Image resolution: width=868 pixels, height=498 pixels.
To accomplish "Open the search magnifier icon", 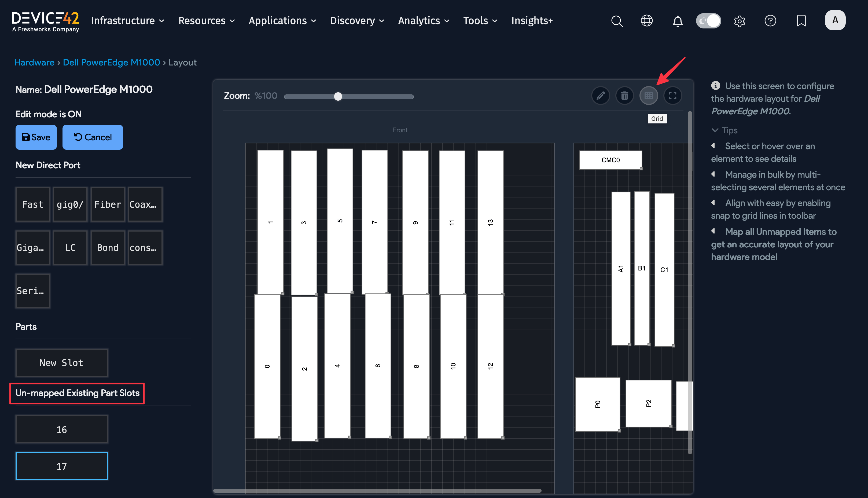I will (x=617, y=21).
